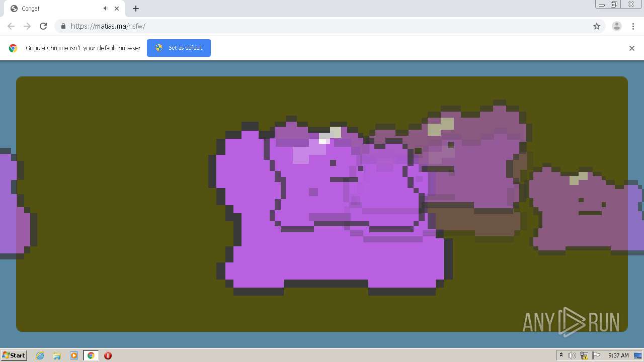The image size is (644, 362).
Task: Dismiss the default browser infobar
Action: [632, 48]
